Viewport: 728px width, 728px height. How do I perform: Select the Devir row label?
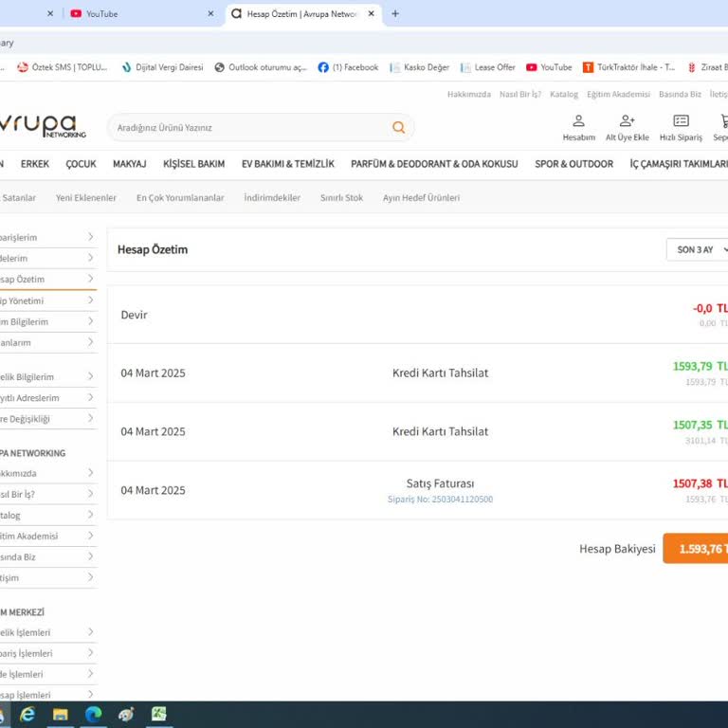pos(134,315)
